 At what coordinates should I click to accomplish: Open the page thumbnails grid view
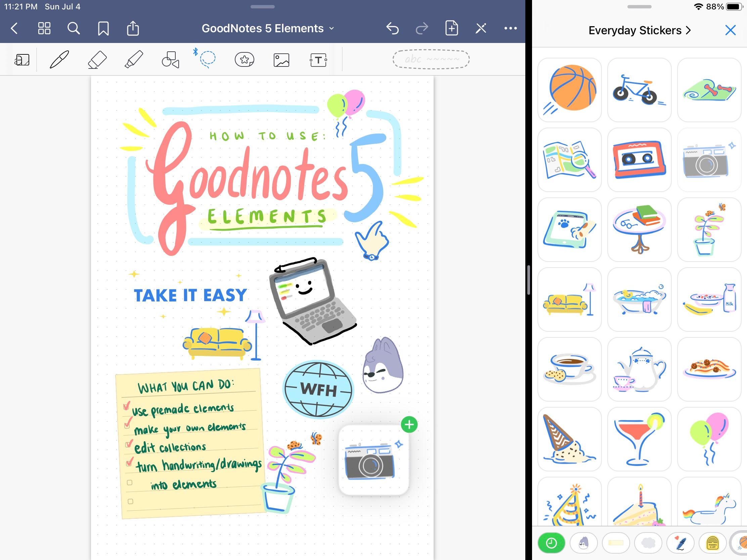[44, 28]
